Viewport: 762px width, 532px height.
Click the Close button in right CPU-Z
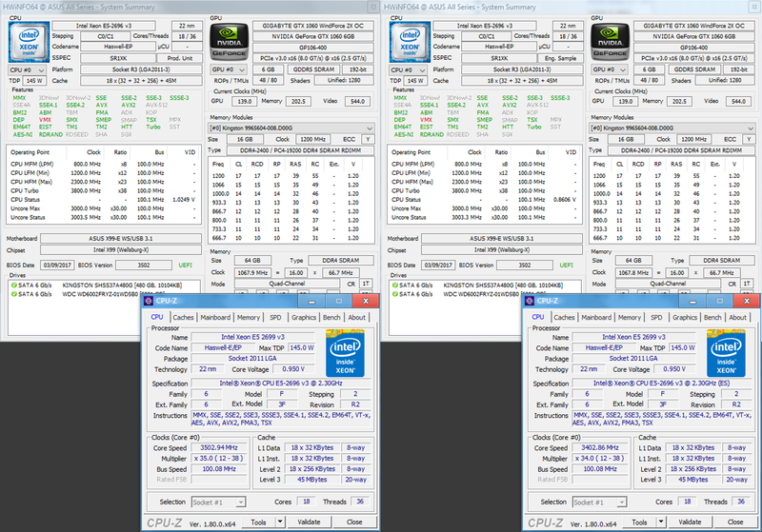tap(735, 522)
